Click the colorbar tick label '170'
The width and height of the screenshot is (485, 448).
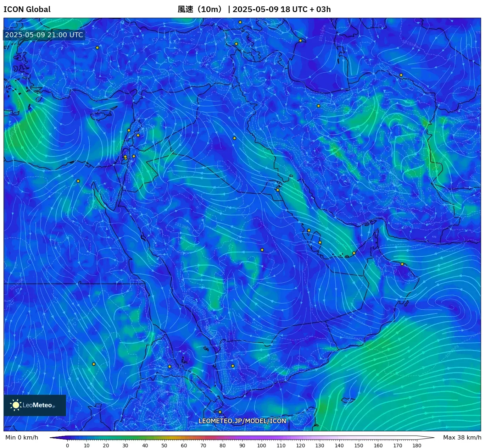[x=398, y=446]
